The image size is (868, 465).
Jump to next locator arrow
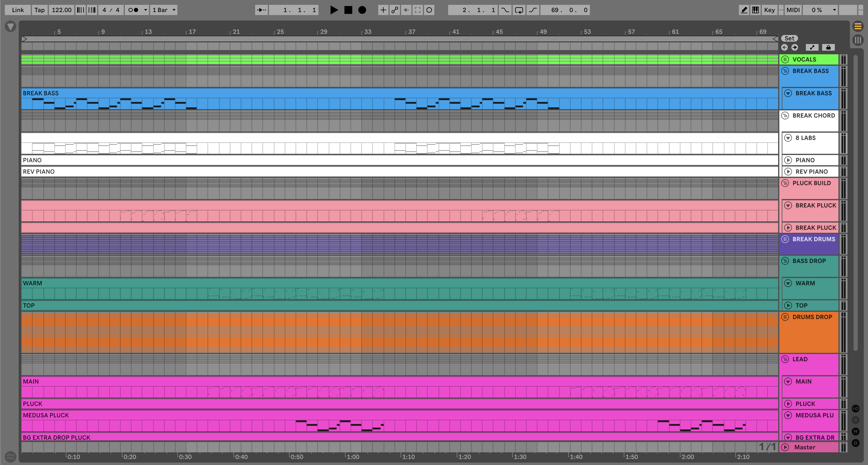click(794, 48)
